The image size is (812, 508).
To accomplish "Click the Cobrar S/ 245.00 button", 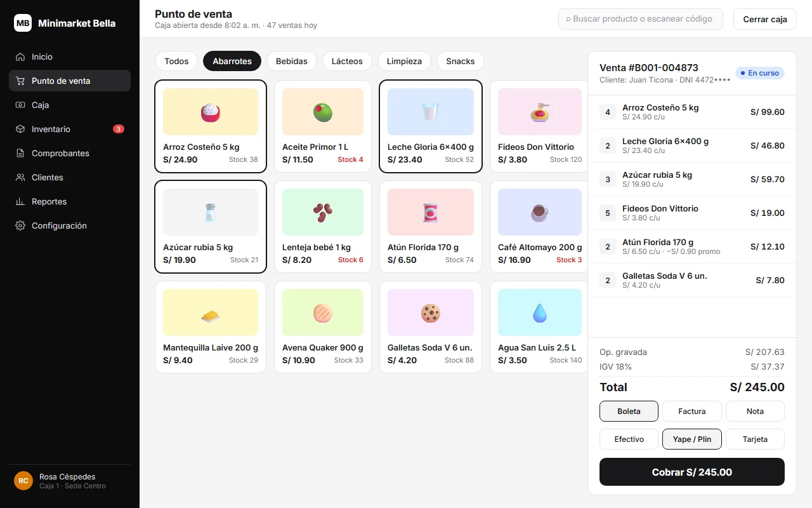I will (691, 472).
